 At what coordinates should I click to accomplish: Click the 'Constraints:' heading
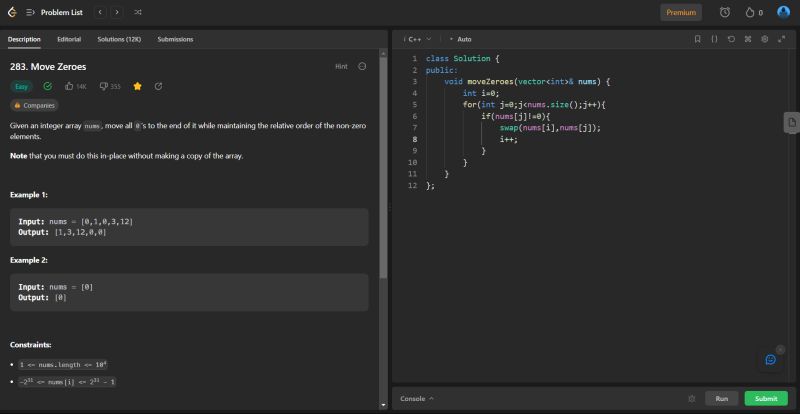coord(31,345)
